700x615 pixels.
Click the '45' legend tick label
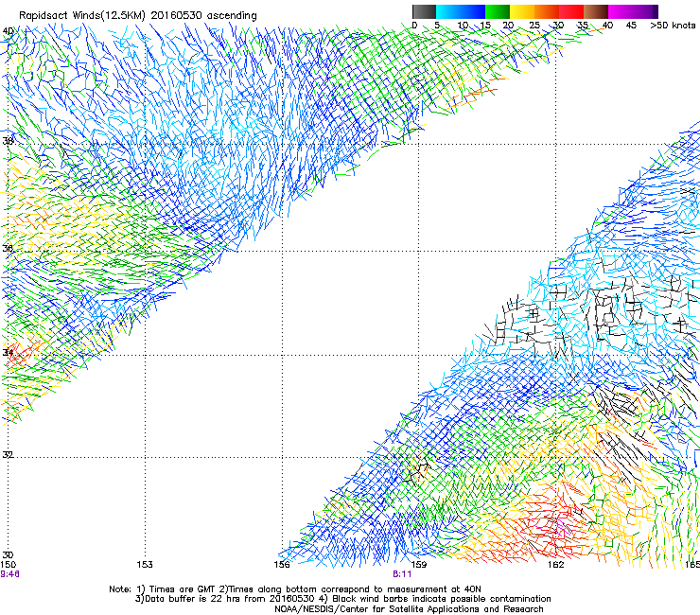coord(631,26)
